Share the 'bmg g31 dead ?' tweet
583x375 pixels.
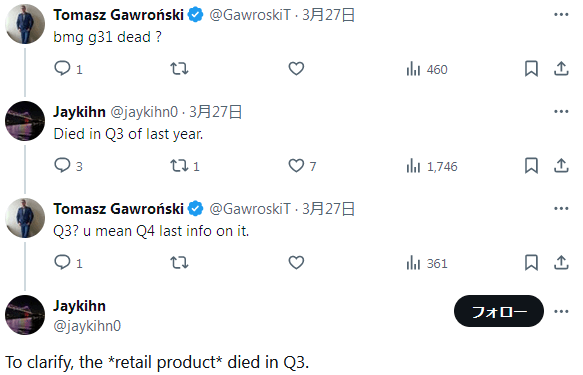tap(561, 68)
